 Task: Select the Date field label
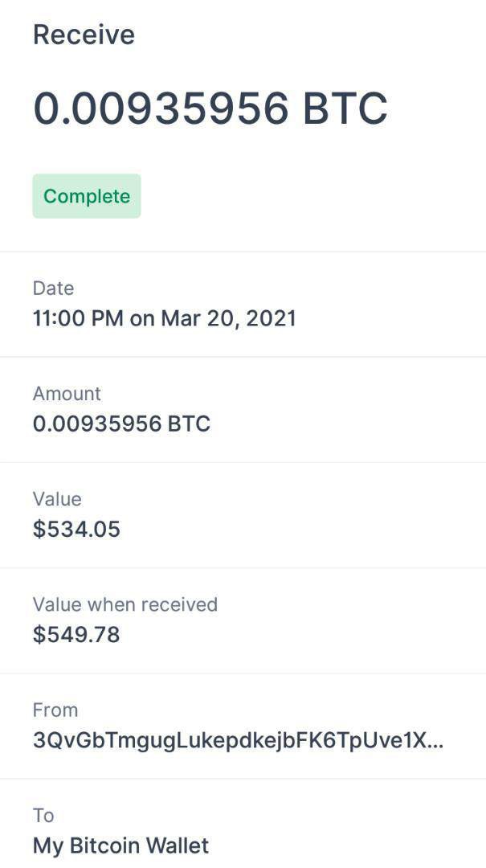tap(53, 288)
